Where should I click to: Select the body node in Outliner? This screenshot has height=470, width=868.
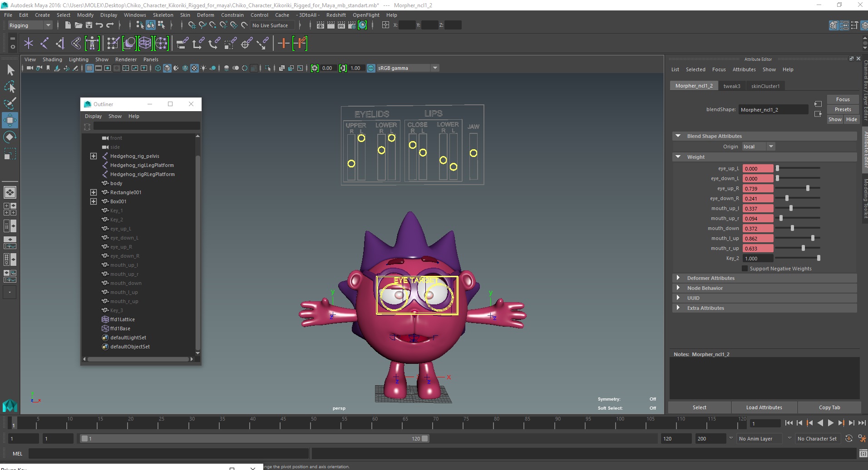[x=116, y=183]
